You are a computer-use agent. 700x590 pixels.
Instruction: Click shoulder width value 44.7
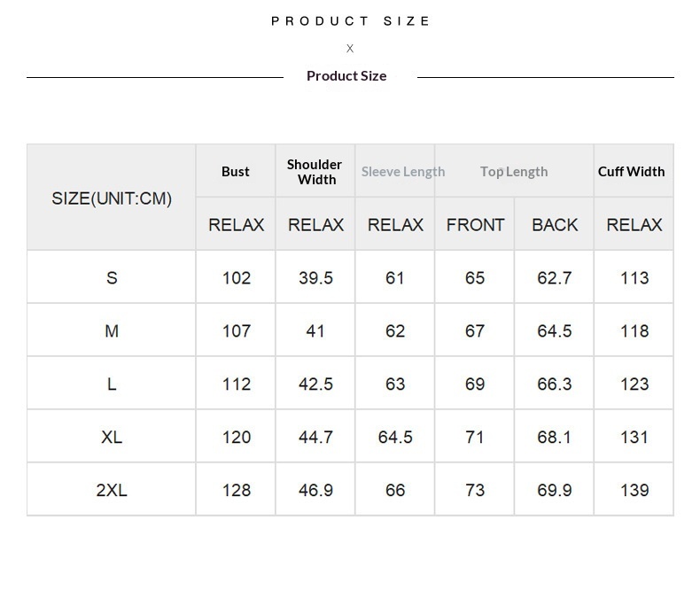pyautogui.click(x=315, y=438)
